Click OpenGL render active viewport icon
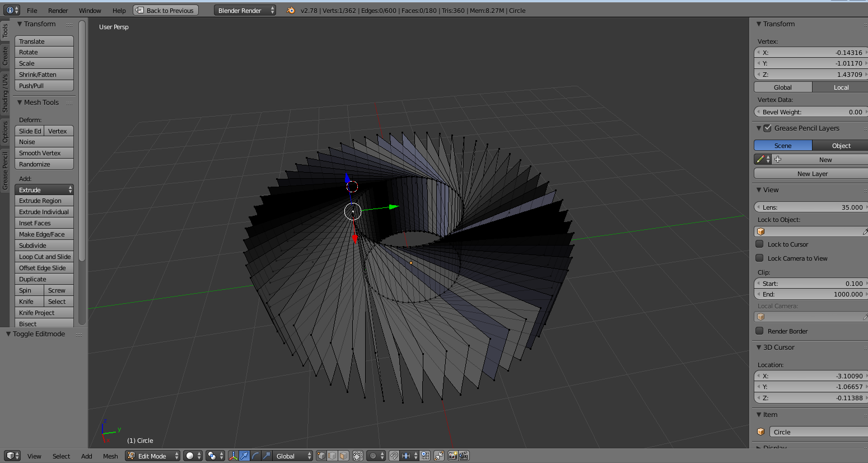The height and width of the screenshot is (463, 868). (452, 456)
